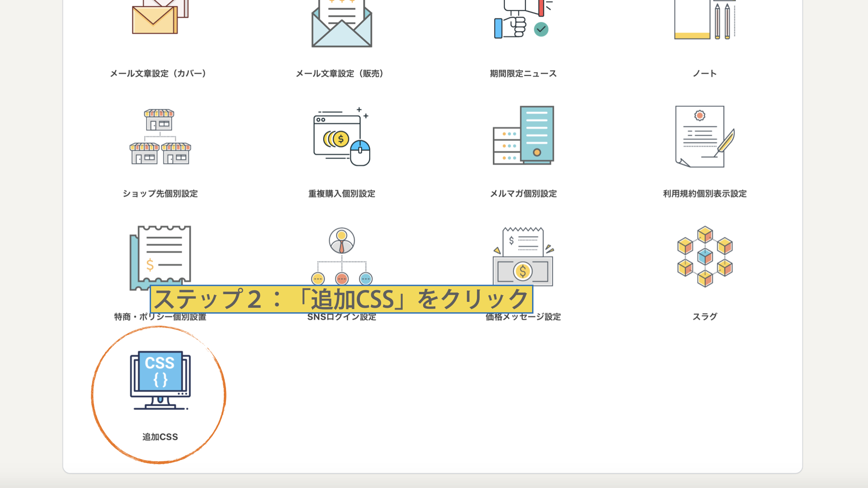
Task: Click the メルマガ個別設定 label
Action: (x=523, y=194)
